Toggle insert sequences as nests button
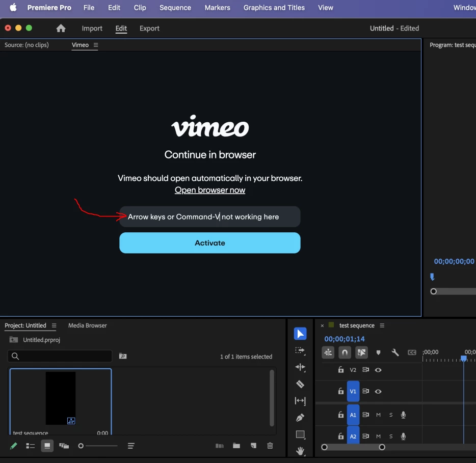This screenshot has height=463, width=476. [x=328, y=352]
